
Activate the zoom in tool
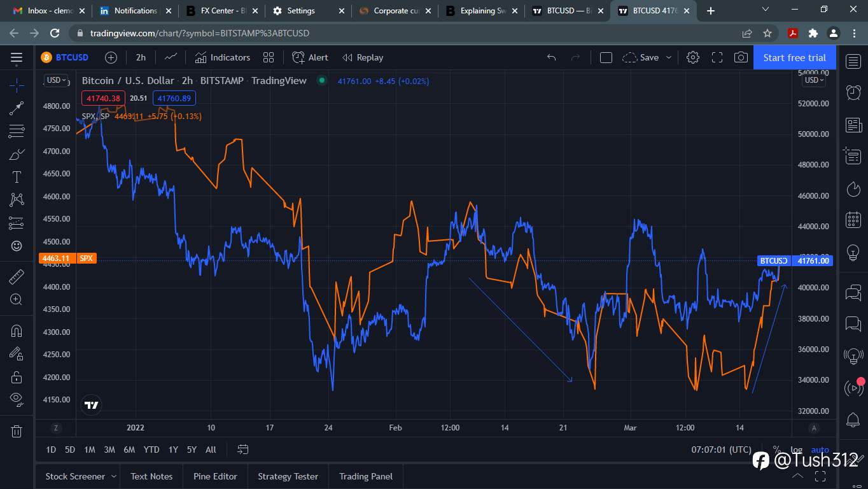coord(17,299)
